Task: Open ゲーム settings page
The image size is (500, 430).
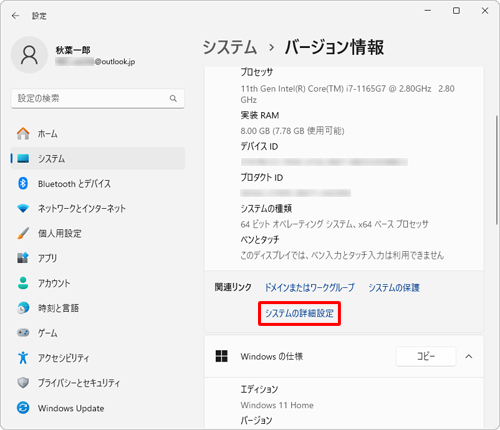Action: (97, 333)
